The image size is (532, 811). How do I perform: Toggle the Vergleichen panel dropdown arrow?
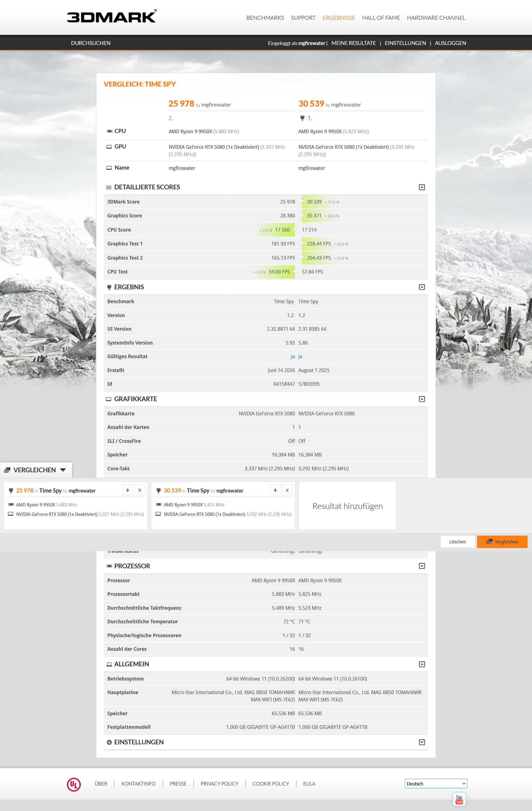click(x=63, y=470)
